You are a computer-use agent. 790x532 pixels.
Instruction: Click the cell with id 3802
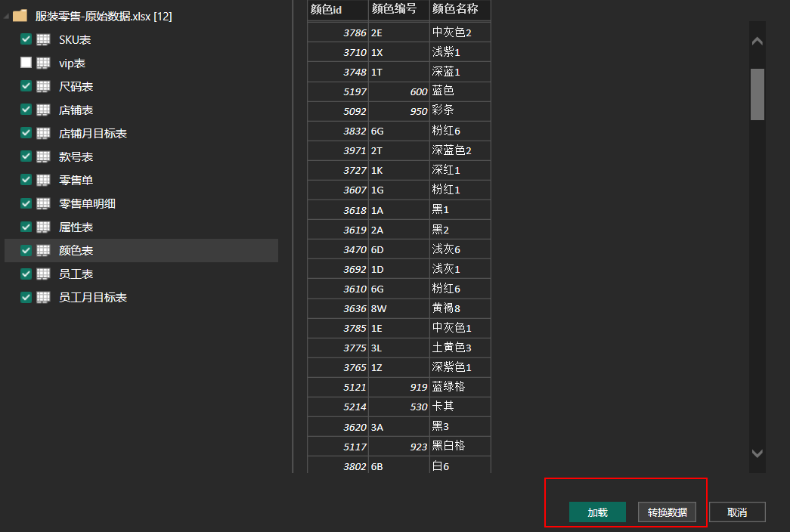[x=338, y=466]
